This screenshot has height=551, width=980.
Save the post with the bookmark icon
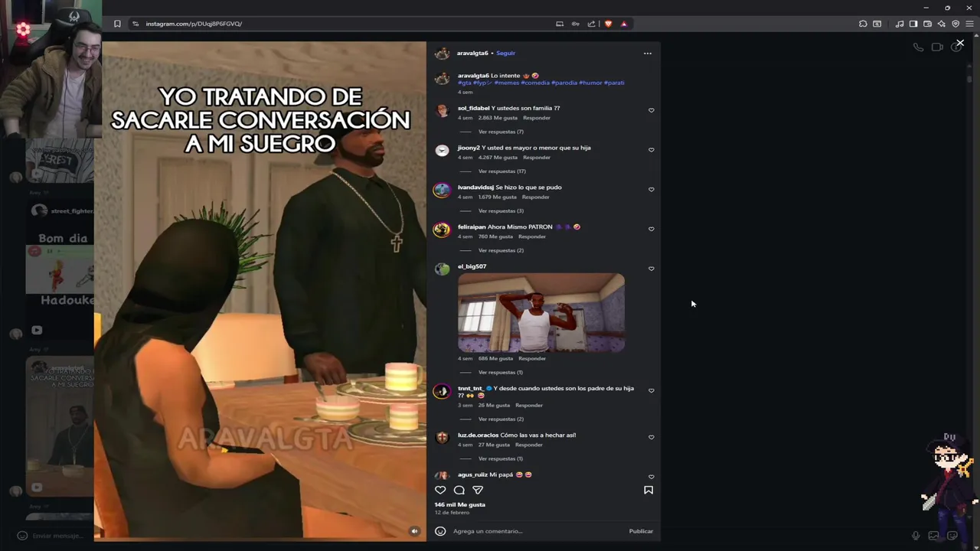(x=648, y=490)
